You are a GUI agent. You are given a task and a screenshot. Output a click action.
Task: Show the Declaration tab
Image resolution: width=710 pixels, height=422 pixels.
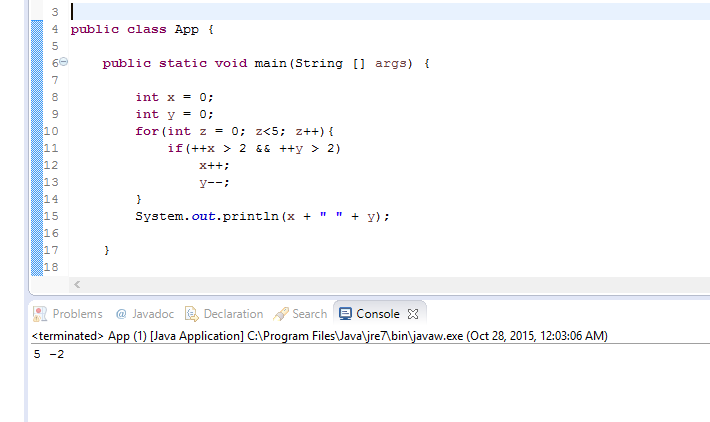click(x=232, y=314)
